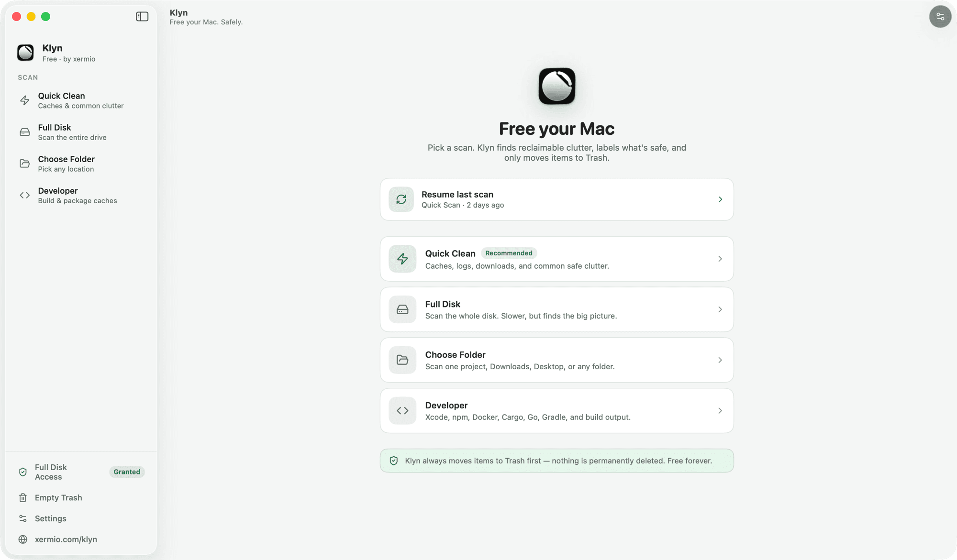Start the Full Disk scan card

557,309
